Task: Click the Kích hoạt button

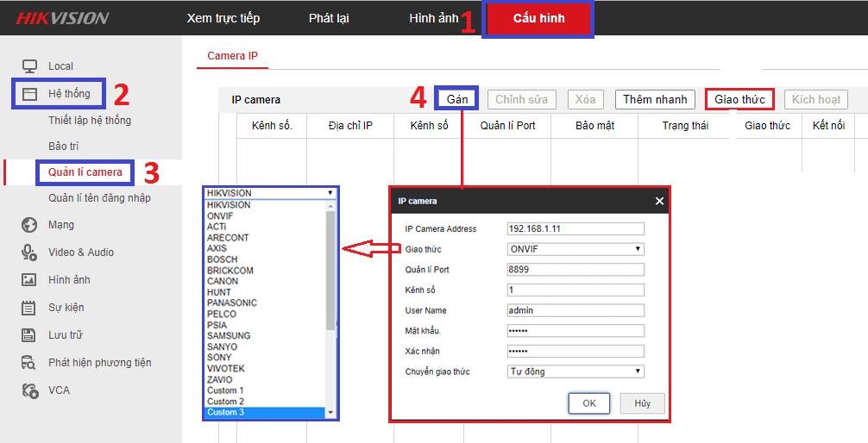Action: click(816, 100)
